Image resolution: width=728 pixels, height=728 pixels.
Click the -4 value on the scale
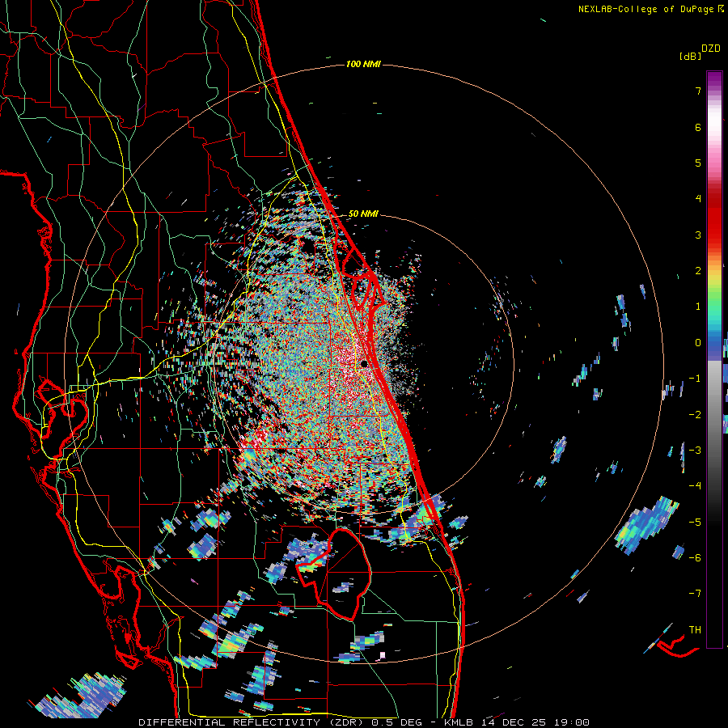tap(695, 486)
